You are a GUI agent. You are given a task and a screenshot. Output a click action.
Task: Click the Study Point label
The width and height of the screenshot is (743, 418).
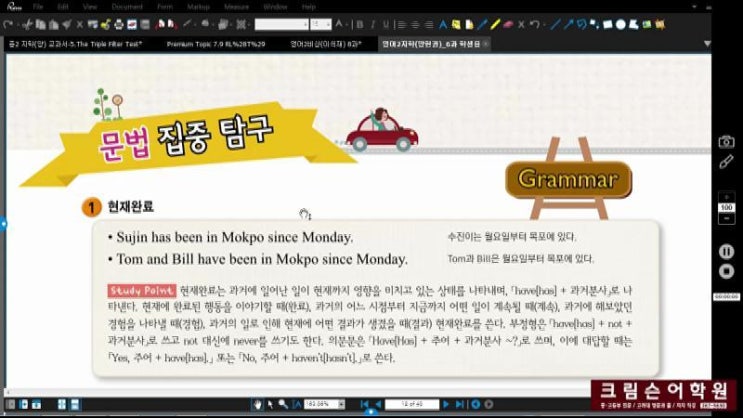point(142,291)
